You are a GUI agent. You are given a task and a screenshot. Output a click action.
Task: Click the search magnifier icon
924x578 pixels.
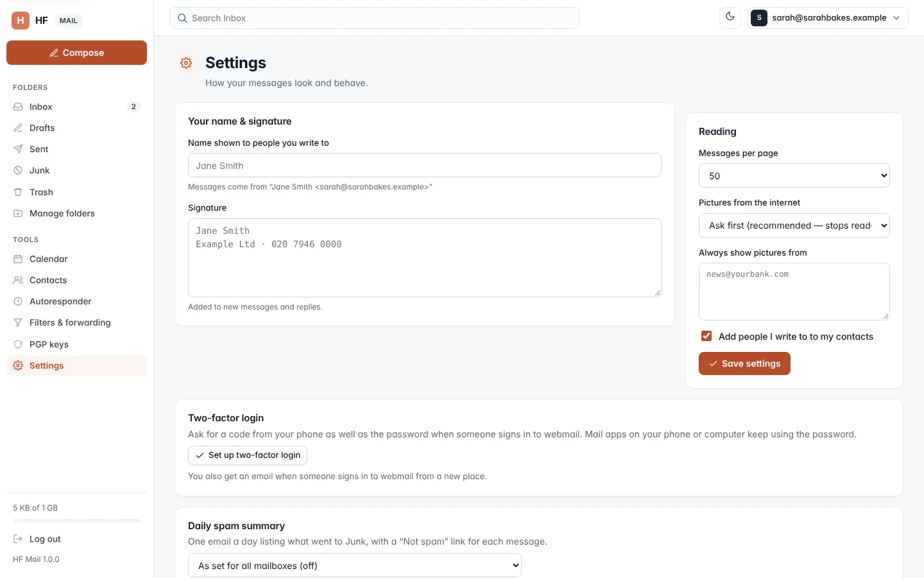[x=182, y=18]
